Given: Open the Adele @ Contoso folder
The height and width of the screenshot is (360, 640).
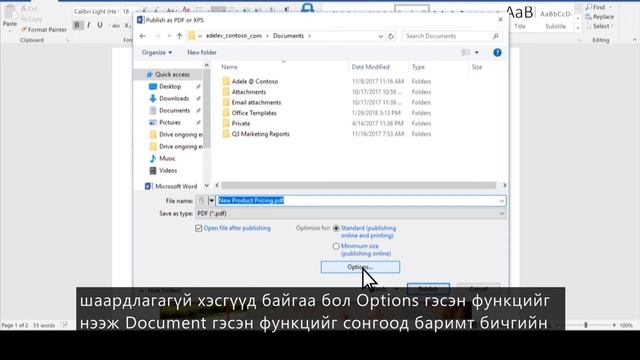Looking at the screenshot, I should coord(255,82).
